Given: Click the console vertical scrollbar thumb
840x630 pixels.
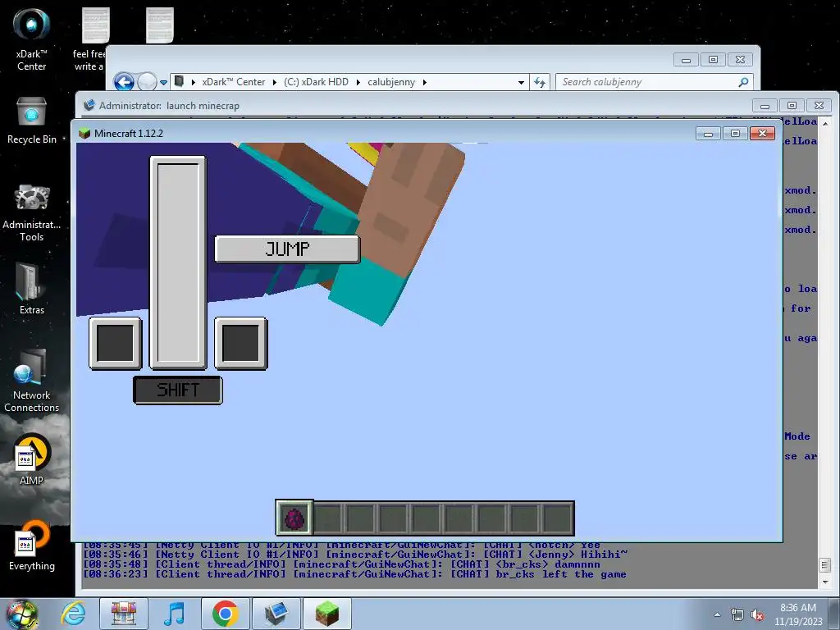Looking at the screenshot, I should 825,564.
